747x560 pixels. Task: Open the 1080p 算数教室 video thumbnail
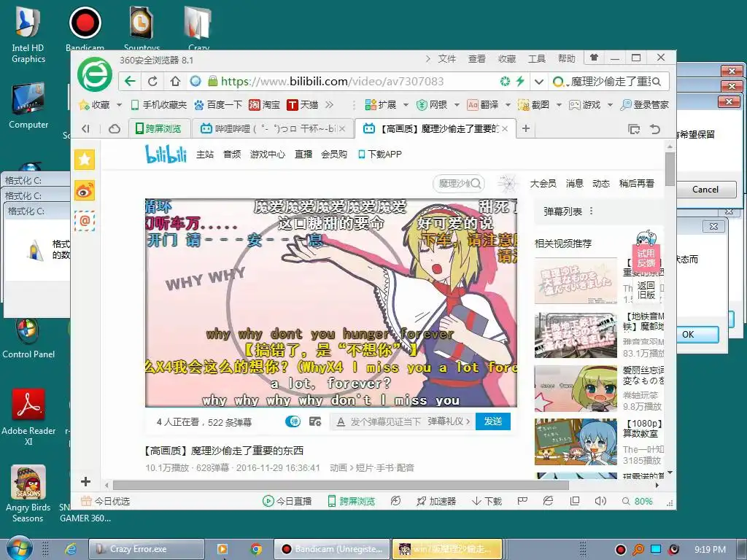click(x=576, y=442)
